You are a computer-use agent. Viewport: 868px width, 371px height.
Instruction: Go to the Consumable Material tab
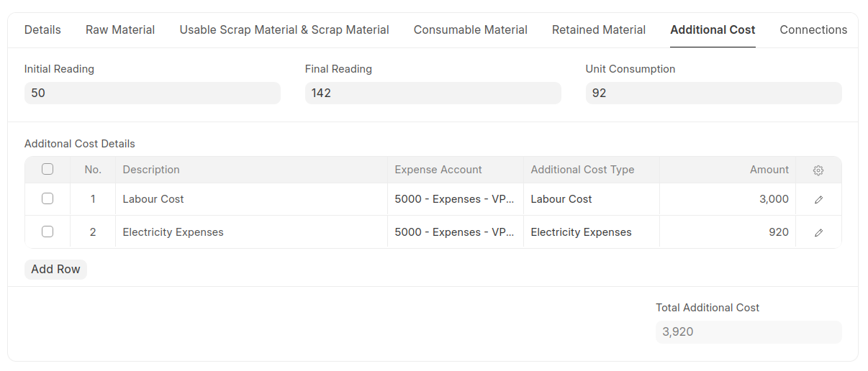[x=471, y=30]
